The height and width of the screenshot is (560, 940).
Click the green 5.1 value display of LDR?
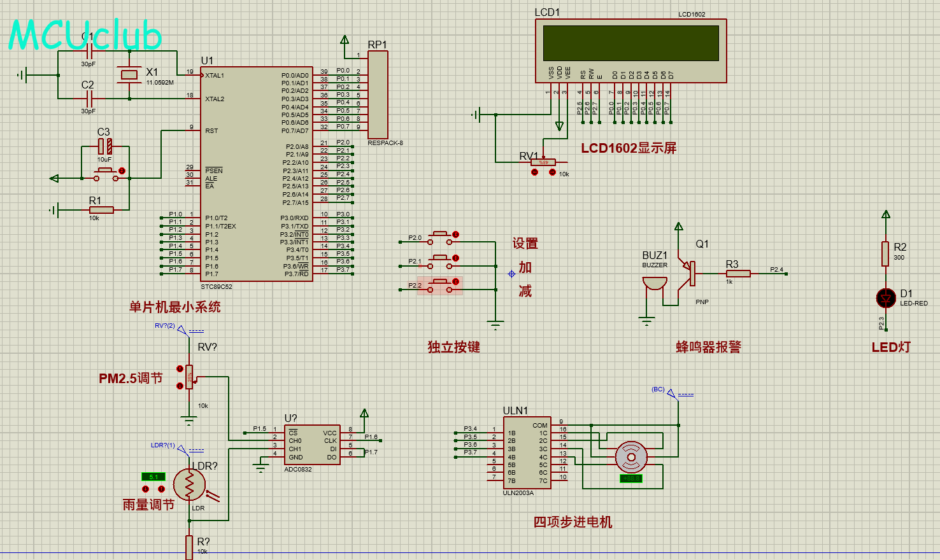pyautogui.click(x=153, y=477)
